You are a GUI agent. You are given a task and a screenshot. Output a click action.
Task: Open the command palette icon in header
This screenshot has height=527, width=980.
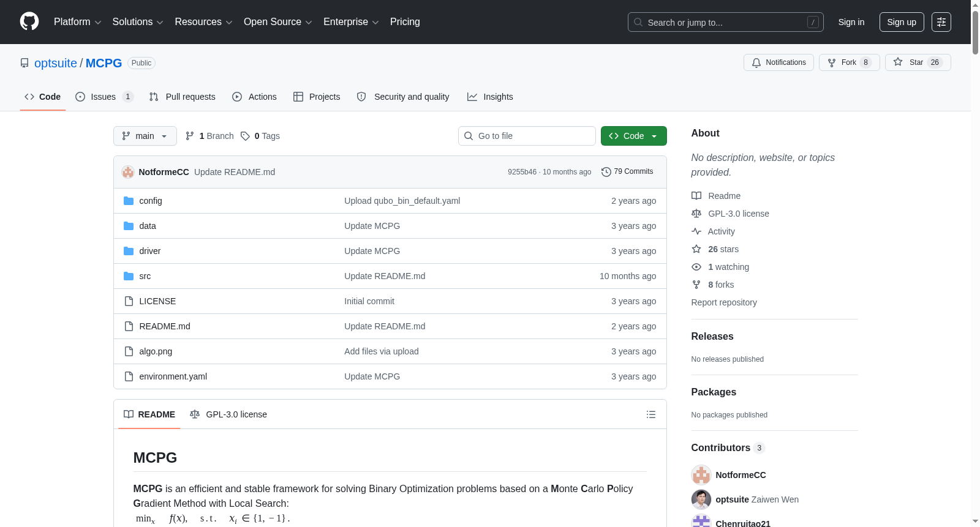941,22
